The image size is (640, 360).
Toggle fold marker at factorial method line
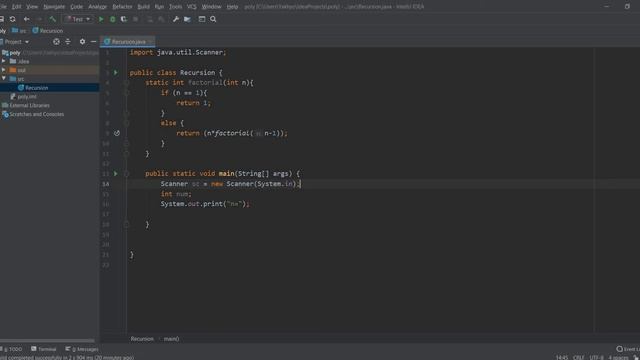point(126,83)
